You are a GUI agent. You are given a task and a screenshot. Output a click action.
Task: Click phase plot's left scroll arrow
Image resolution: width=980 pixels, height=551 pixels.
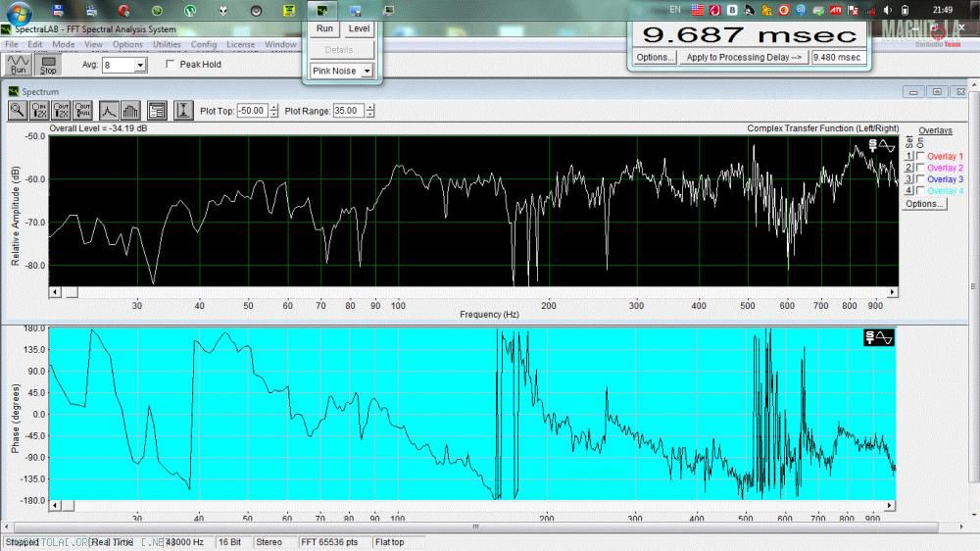(55, 505)
